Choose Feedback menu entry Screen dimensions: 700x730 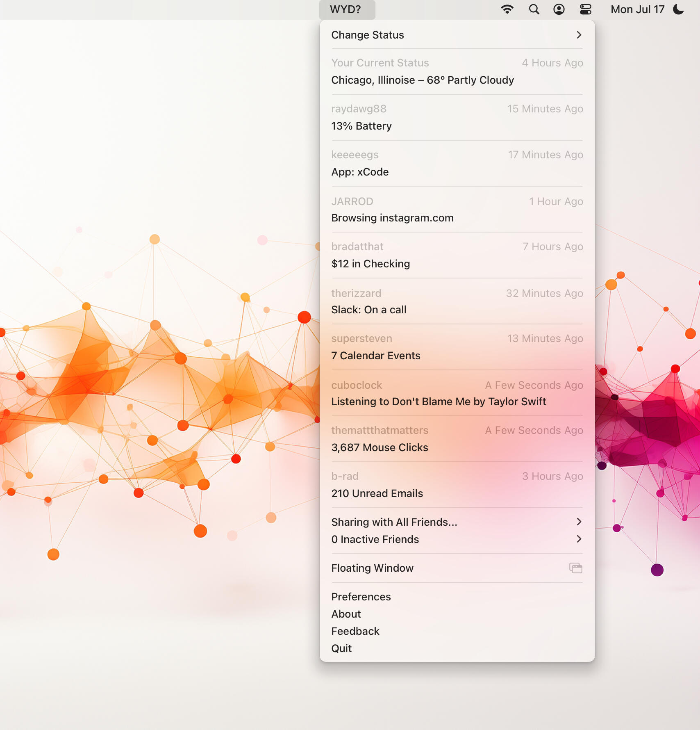coord(355,631)
